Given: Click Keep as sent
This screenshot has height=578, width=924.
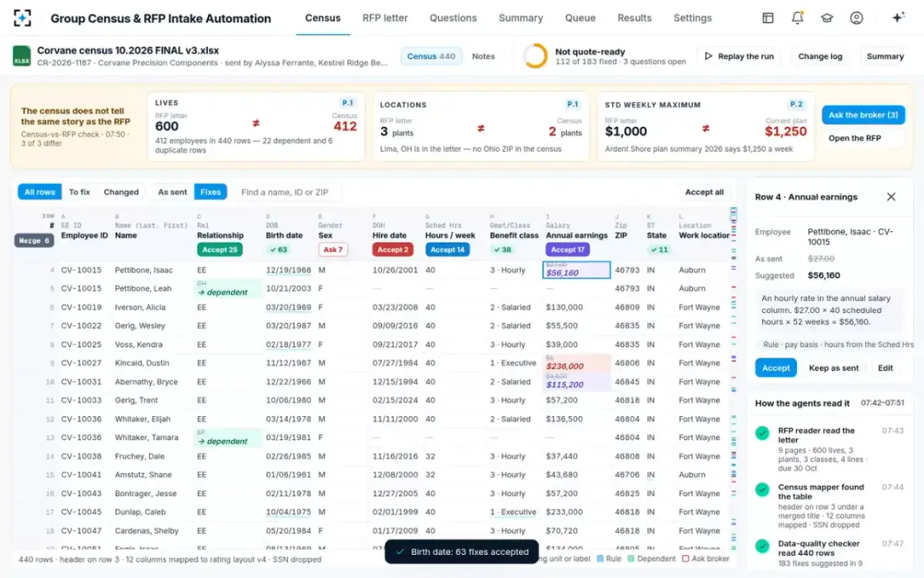Looking at the screenshot, I should (x=833, y=368).
